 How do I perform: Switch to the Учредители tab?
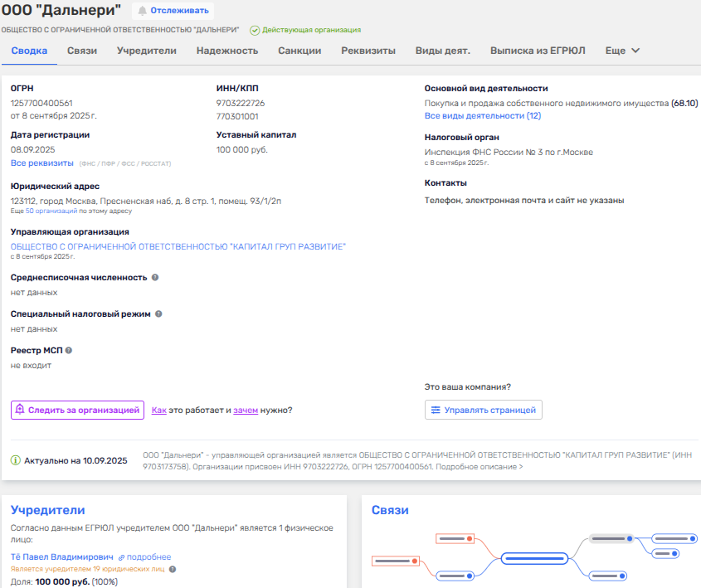tap(146, 51)
